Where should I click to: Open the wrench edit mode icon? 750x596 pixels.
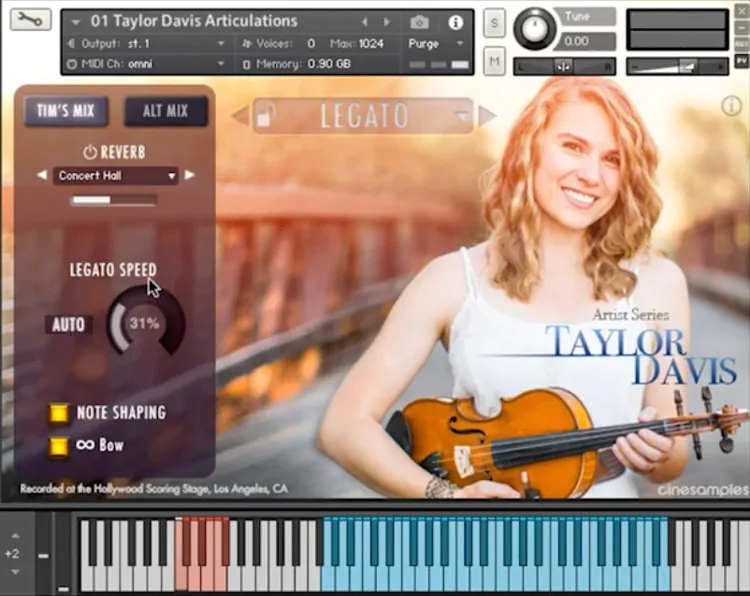click(28, 19)
